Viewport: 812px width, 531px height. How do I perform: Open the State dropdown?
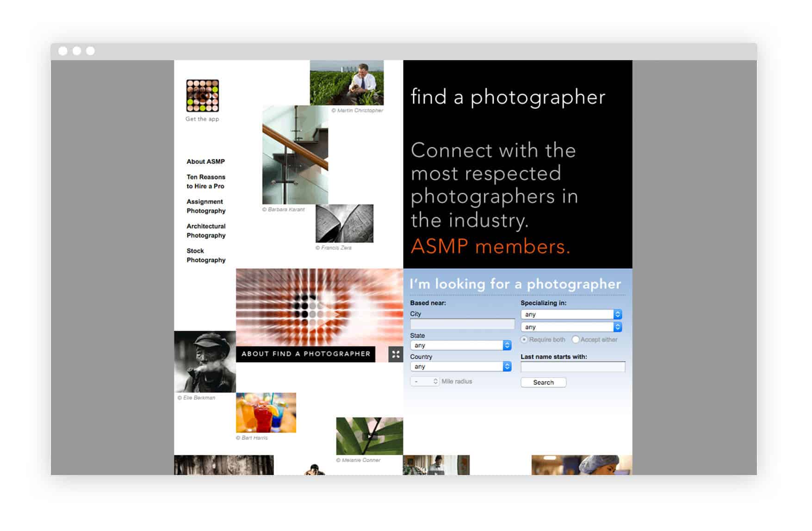(x=461, y=345)
